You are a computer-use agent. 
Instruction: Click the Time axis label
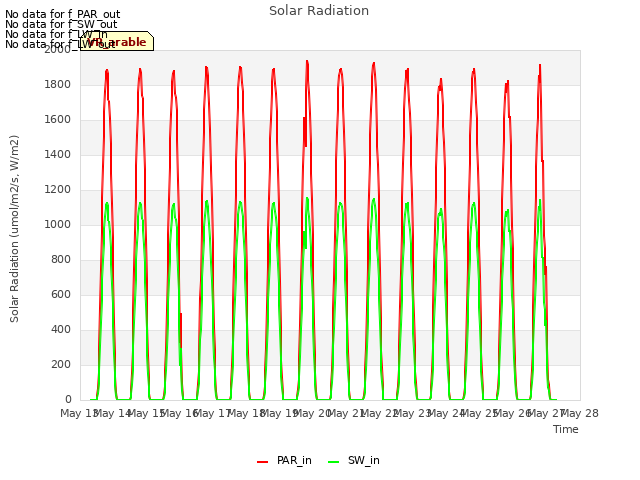pos(566,429)
